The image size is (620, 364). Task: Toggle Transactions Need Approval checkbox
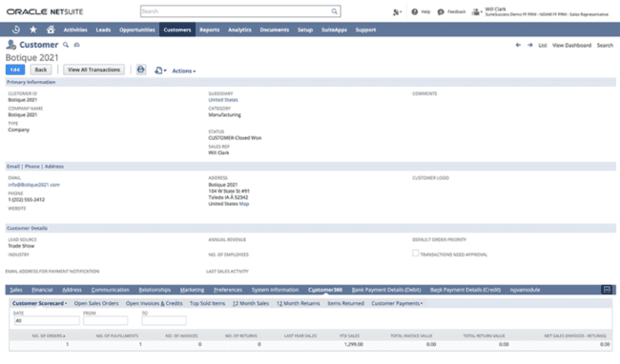[x=415, y=253]
